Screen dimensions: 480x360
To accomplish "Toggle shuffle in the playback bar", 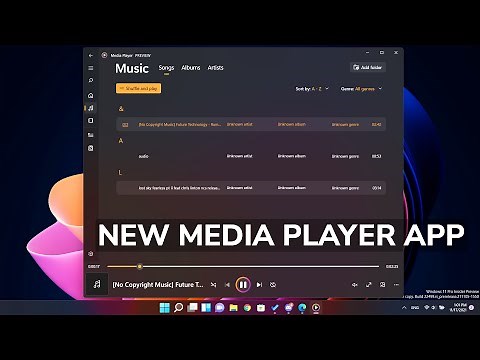I will point(213,285).
